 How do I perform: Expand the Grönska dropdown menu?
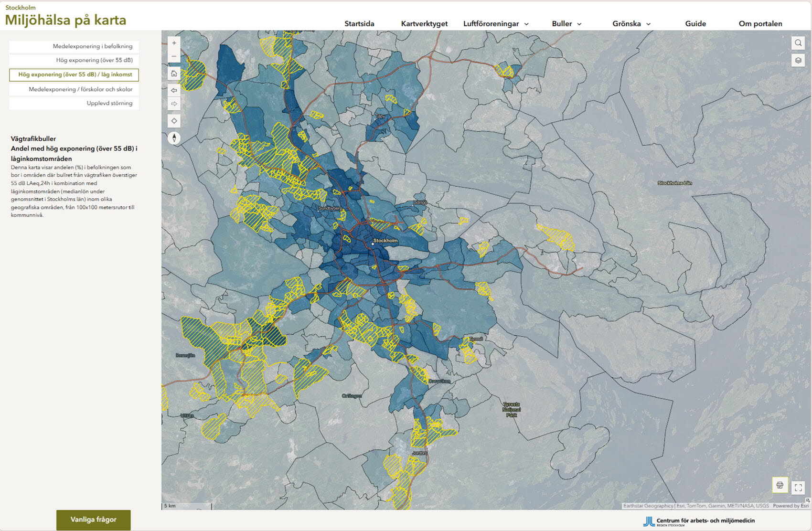pos(631,24)
